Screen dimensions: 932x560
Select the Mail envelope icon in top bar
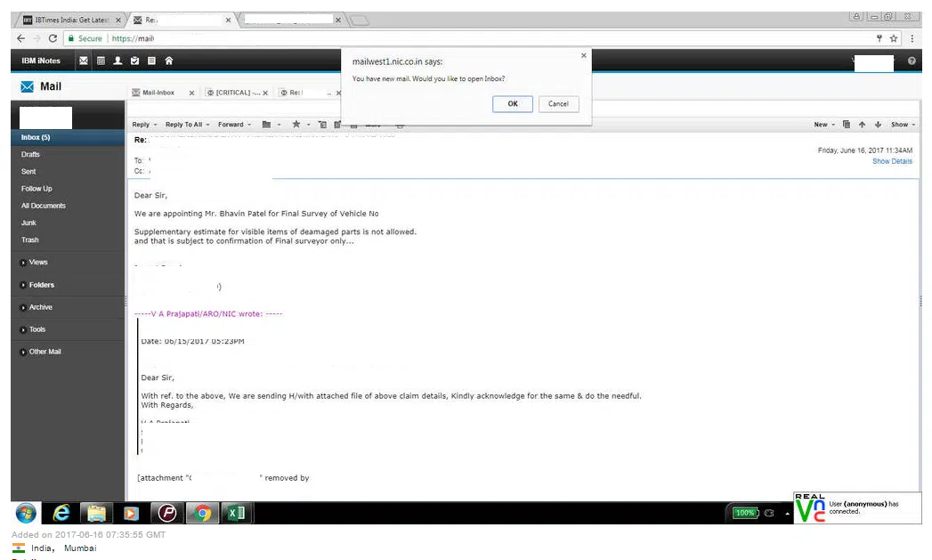coord(84,61)
